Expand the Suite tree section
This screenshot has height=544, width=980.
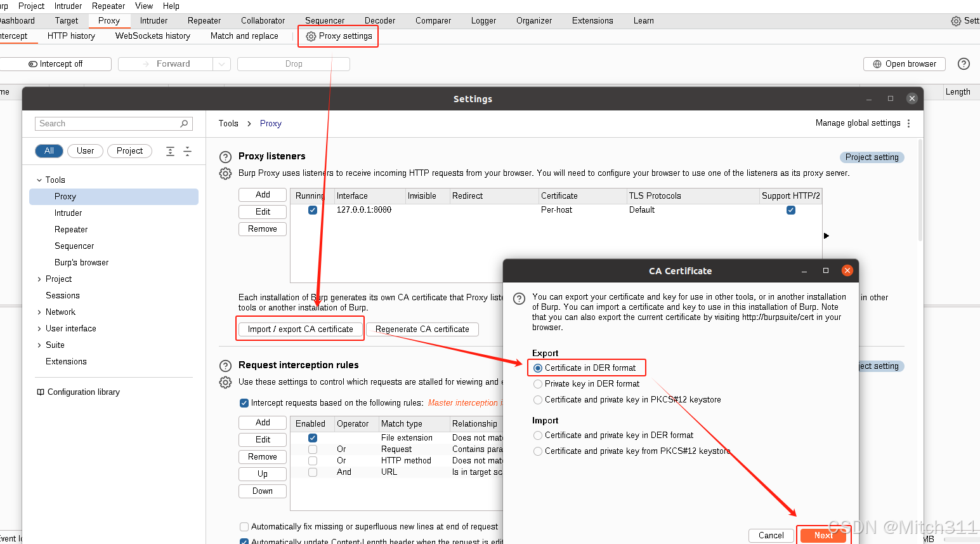click(39, 345)
